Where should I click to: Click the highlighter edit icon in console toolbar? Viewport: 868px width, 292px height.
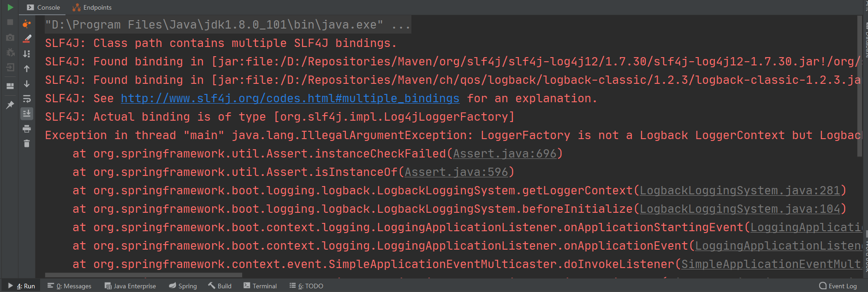pos(27,39)
